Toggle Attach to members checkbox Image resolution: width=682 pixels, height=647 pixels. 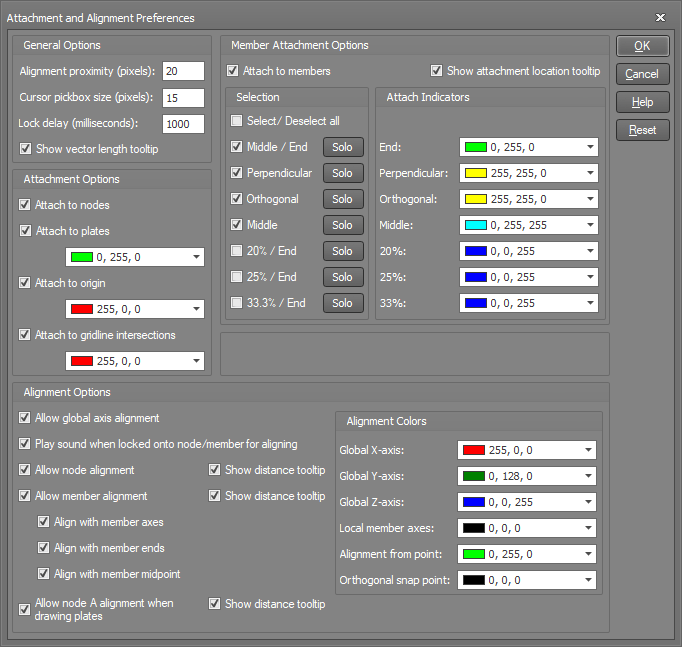click(x=233, y=70)
